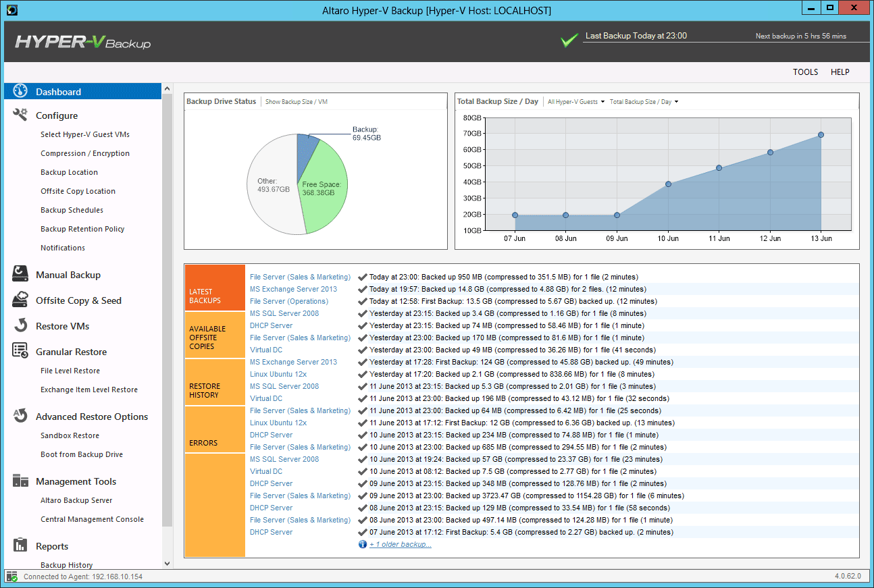
Task: Open Central Management Console
Action: (92, 519)
